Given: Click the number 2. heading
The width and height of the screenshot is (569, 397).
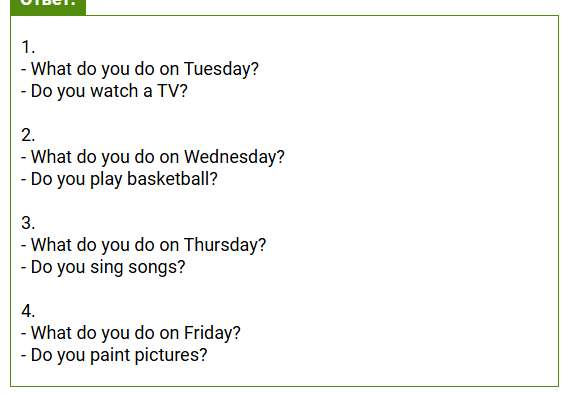Looking at the screenshot, I should coord(28,135).
